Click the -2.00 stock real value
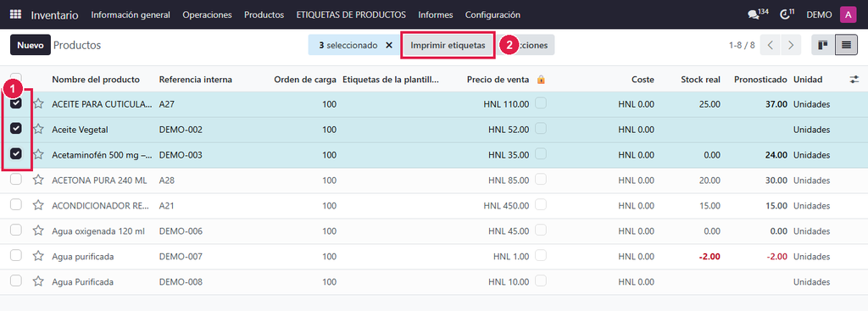Image resolution: width=868 pixels, height=311 pixels. pos(709,257)
